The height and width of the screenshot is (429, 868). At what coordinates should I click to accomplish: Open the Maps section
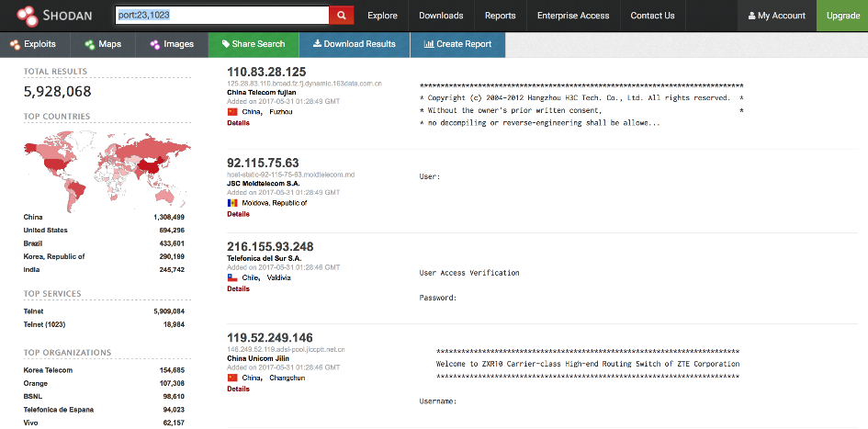(x=103, y=44)
